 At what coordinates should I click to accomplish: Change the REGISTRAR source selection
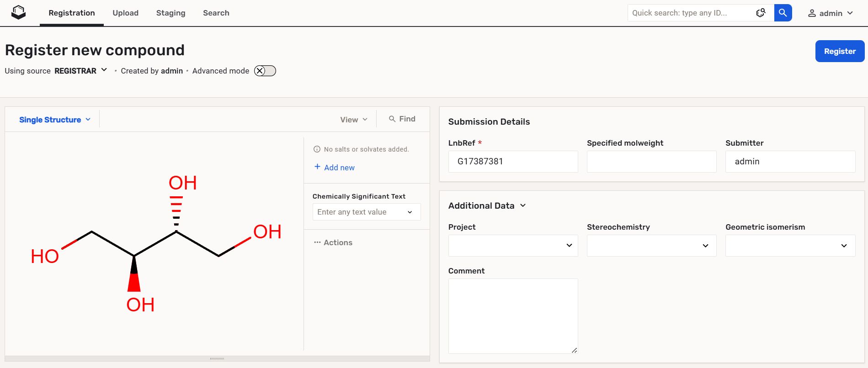pyautogui.click(x=80, y=71)
